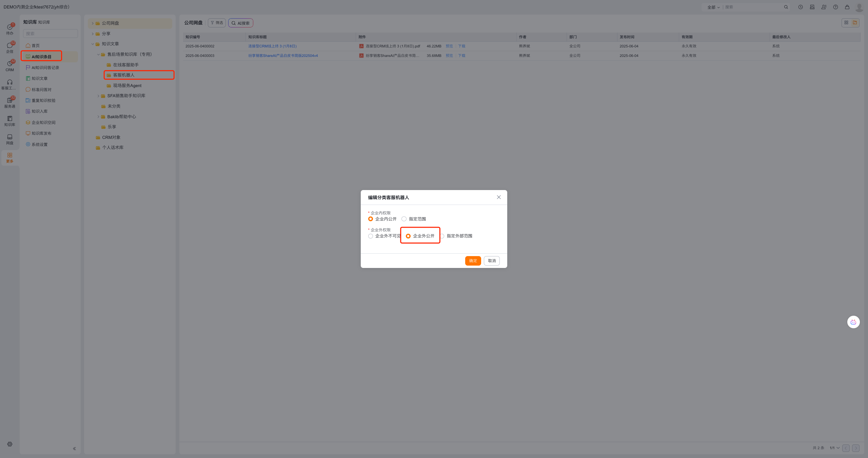The image size is (868, 458).
Task: Click the help question mark icon
Action: tap(835, 7)
